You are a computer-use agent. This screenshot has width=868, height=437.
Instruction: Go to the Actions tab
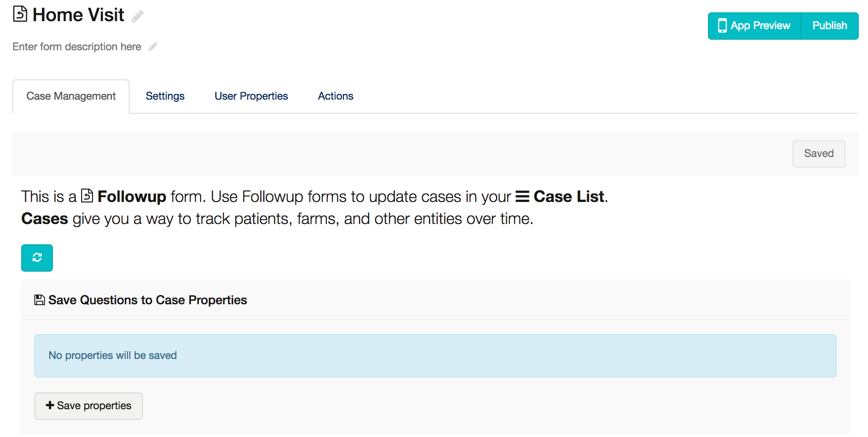[336, 96]
